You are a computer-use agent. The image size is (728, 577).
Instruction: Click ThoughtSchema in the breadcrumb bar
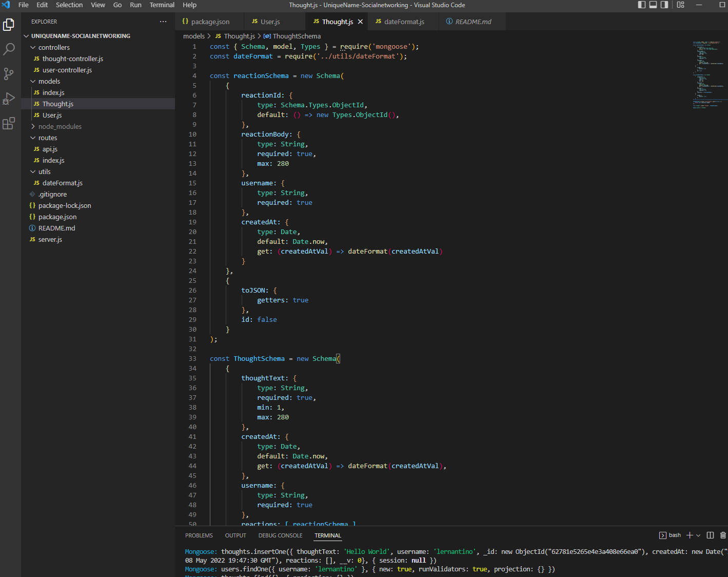tap(296, 36)
